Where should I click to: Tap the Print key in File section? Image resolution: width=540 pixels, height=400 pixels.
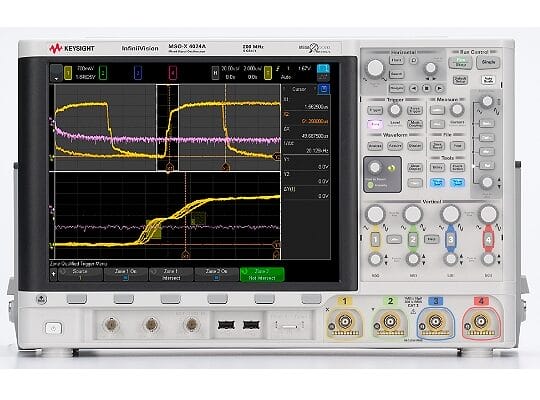click(x=457, y=146)
